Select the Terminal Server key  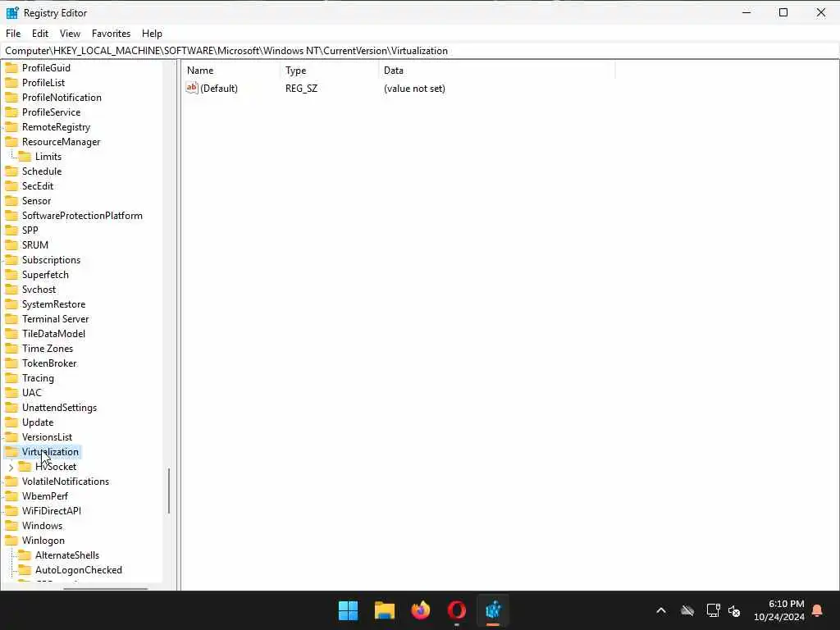pos(55,319)
